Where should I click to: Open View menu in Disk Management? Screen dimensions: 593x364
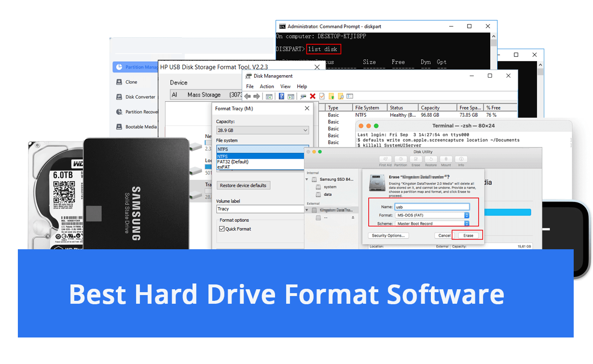(x=286, y=86)
